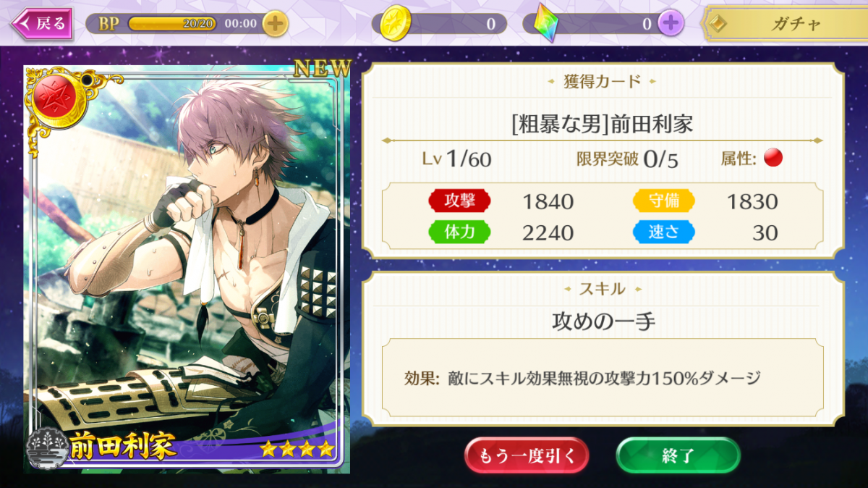Screen dimensions: 868x488
Task: Click もう一度引く to draw again
Action: coord(527,455)
